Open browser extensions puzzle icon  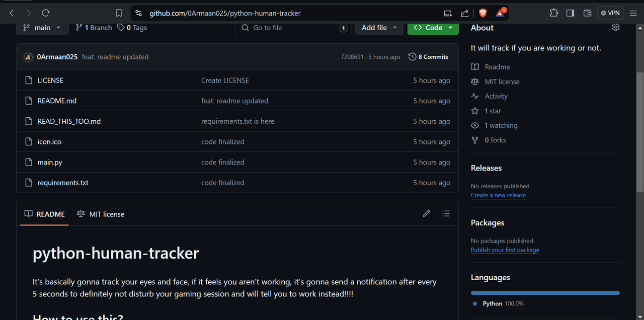point(554,13)
